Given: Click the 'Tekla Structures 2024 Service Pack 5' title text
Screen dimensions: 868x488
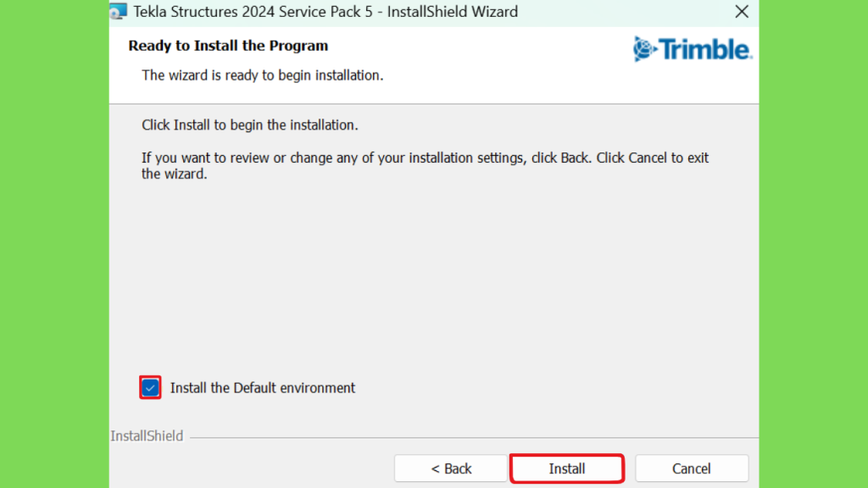Looking at the screenshot, I should pos(253,12).
